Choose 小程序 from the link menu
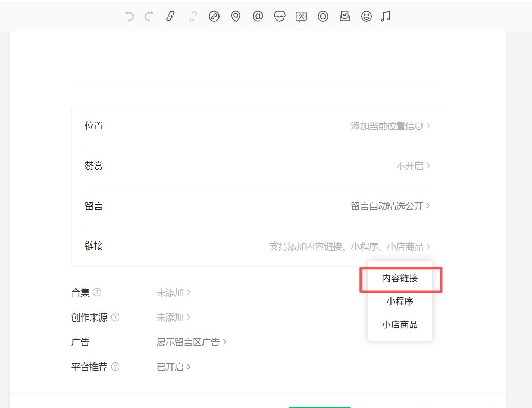The image size is (532, 408). click(400, 301)
